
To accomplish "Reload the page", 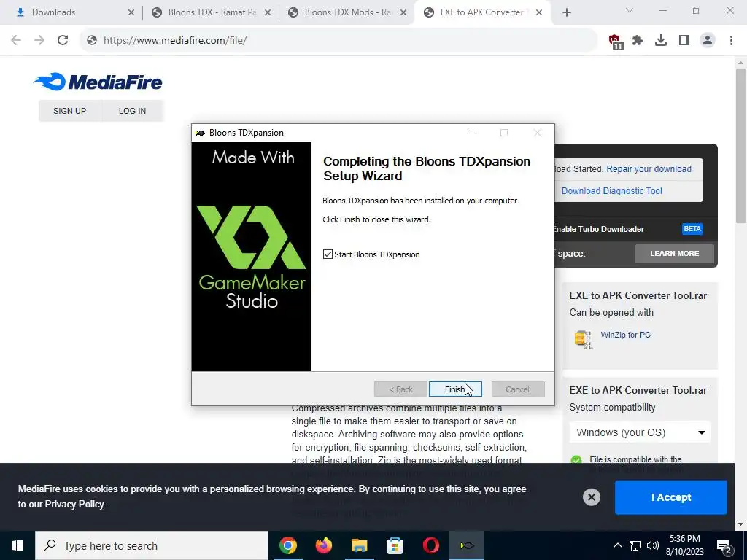I will pos(63,40).
